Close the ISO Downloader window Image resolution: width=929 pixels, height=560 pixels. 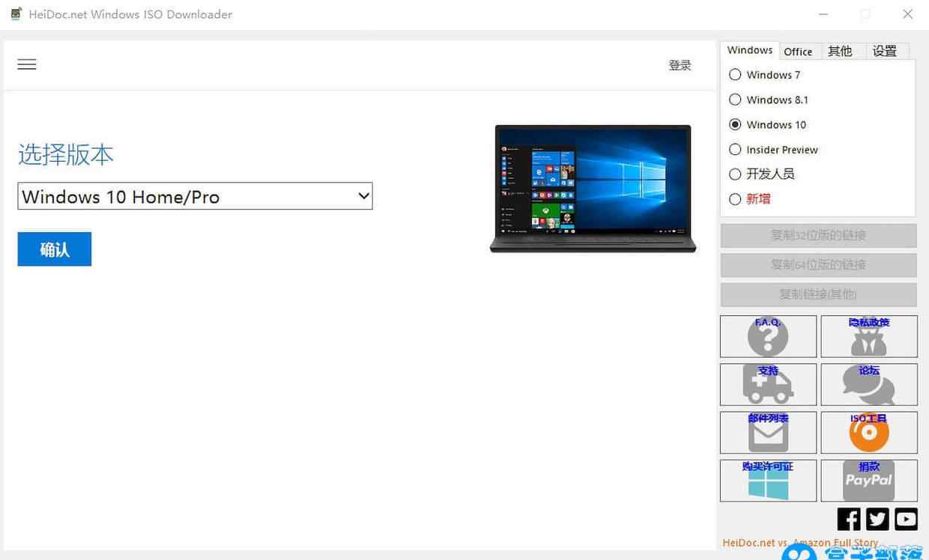pyautogui.click(x=908, y=14)
